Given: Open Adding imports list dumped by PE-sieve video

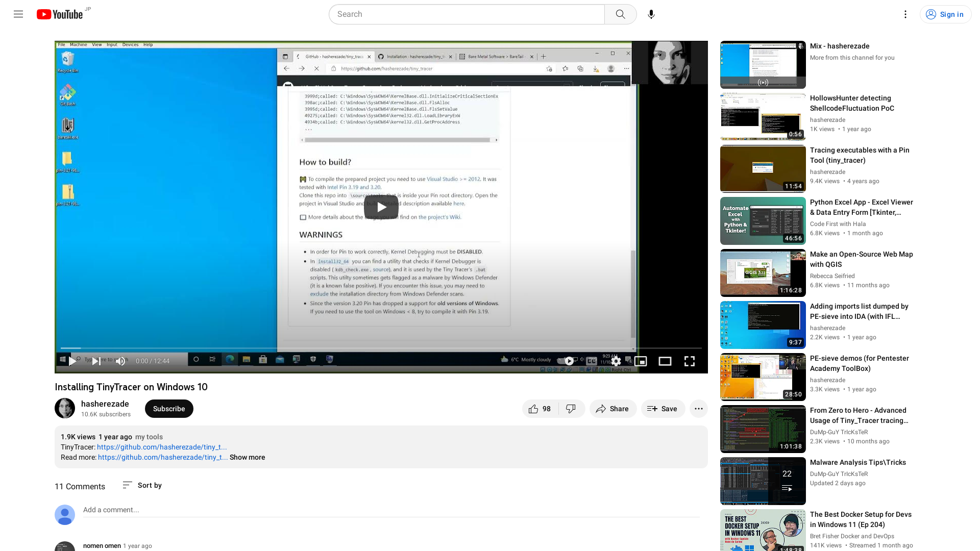Looking at the screenshot, I should [x=859, y=311].
